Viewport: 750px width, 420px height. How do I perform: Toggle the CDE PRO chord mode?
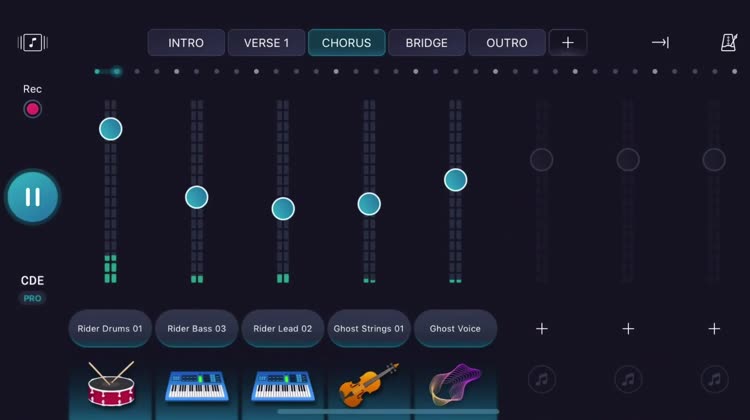33,288
